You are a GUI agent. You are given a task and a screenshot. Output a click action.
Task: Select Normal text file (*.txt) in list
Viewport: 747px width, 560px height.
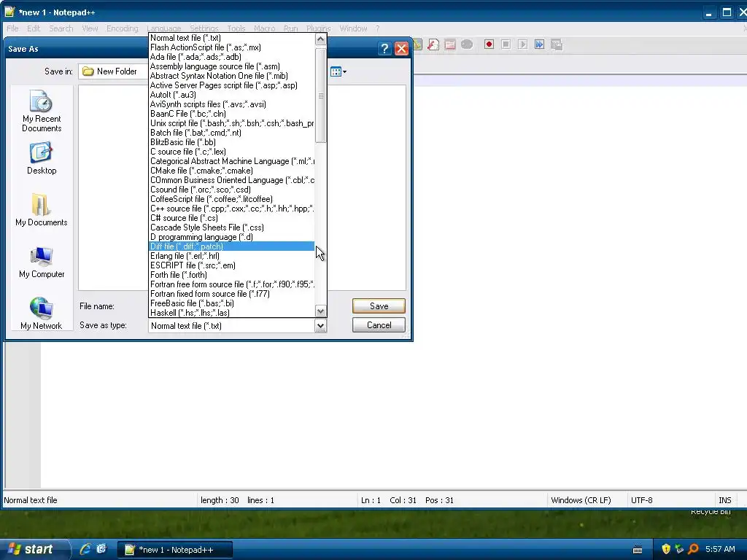pos(231,38)
